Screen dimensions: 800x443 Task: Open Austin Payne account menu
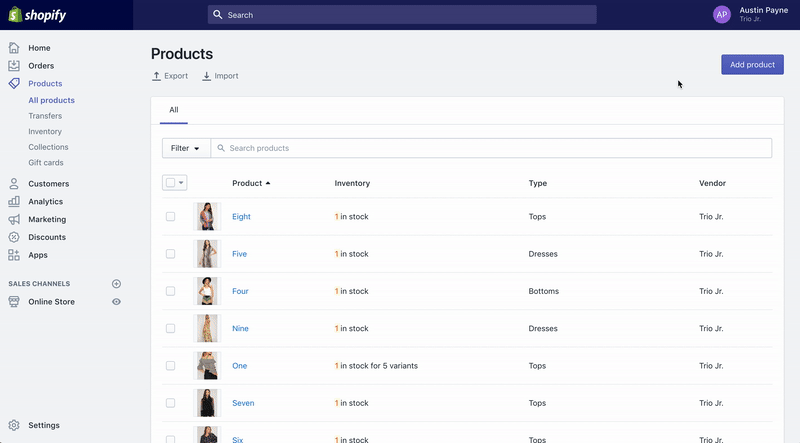click(x=750, y=14)
